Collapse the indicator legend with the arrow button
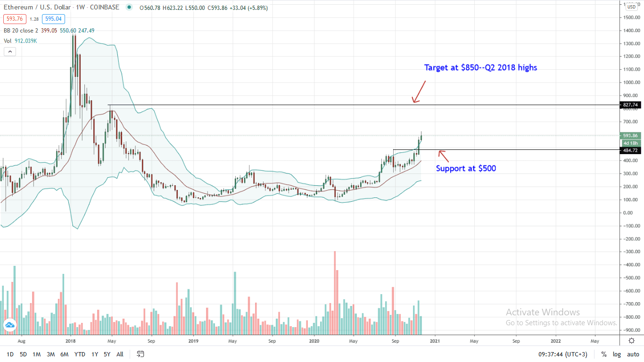 (x=9, y=51)
